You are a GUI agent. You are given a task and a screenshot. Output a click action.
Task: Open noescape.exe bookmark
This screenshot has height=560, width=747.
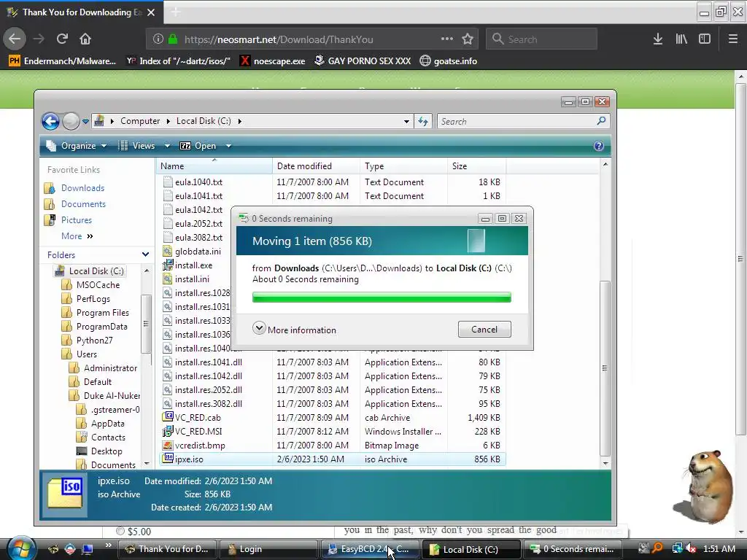coord(273,61)
